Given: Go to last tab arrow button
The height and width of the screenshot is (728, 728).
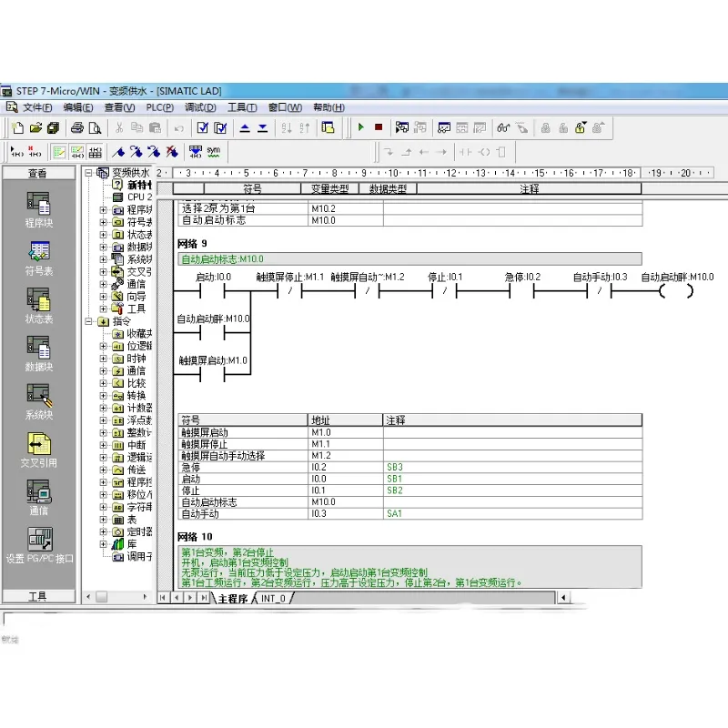Looking at the screenshot, I should [204, 598].
